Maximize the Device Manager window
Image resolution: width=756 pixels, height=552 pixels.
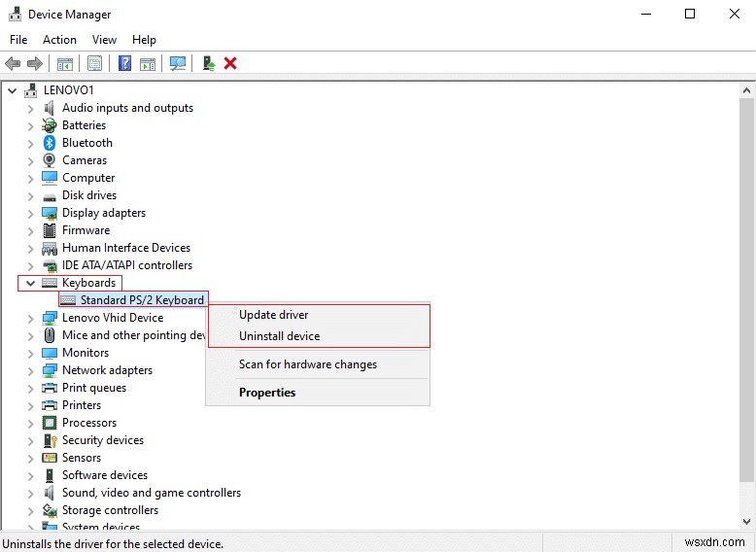(690, 14)
